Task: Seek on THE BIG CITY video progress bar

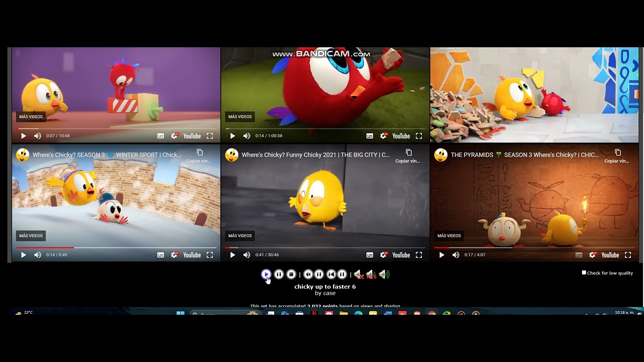Action: (x=326, y=247)
